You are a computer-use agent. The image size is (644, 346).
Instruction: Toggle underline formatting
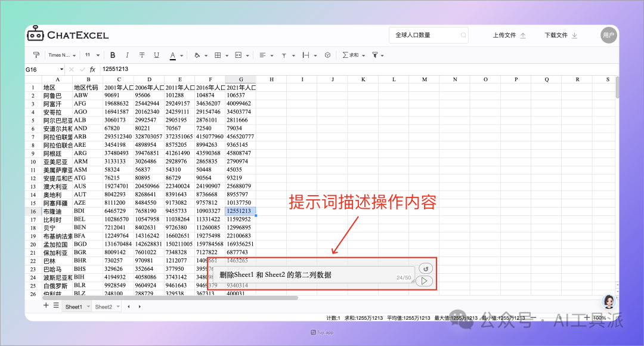tap(157, 55)
